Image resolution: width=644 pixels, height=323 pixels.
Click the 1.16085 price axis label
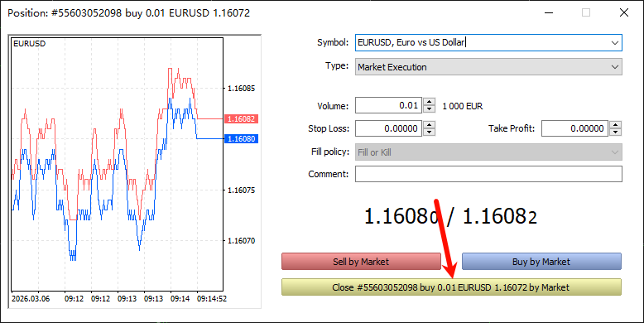coord(241,89)
